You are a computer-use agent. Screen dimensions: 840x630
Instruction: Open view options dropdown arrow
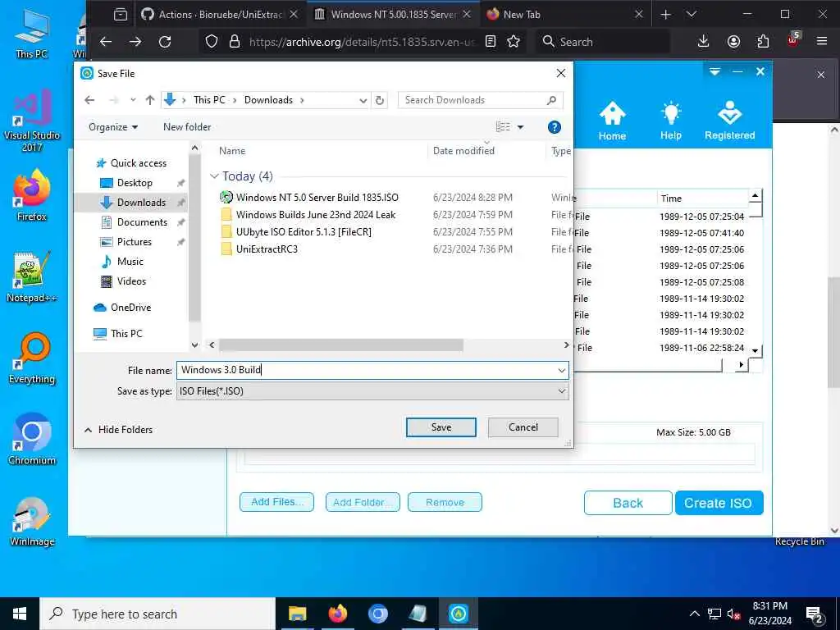520,127
